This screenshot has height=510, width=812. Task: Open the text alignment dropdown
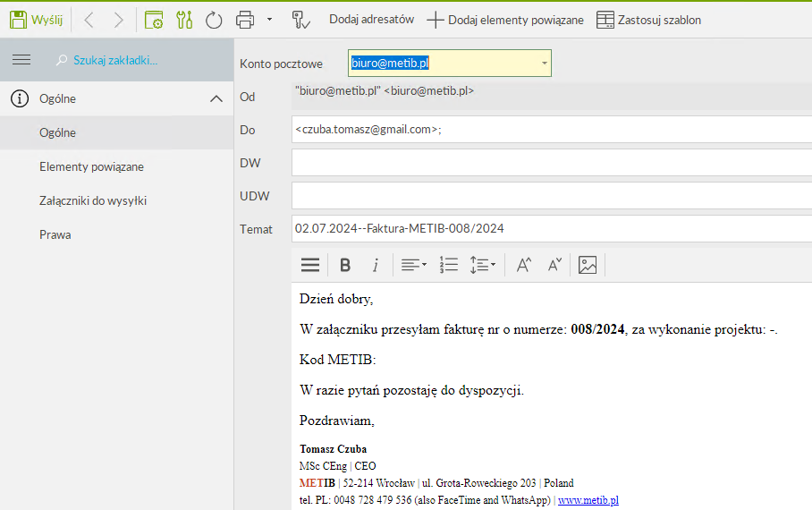414,265
